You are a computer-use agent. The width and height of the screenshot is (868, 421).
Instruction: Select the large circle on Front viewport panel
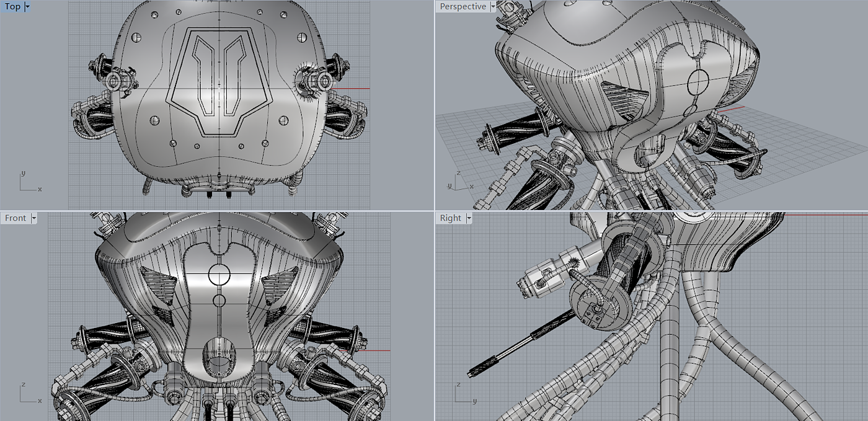pyautogui.click(x=219, y=273)
